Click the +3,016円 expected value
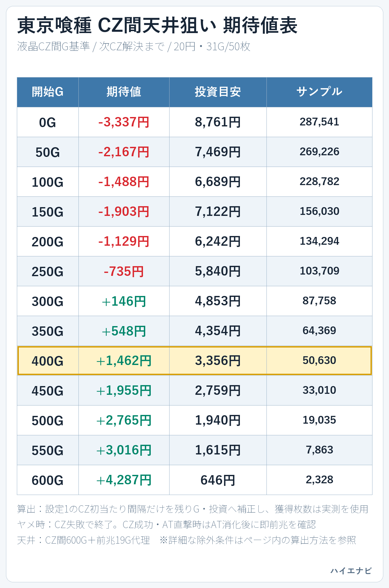This screenshot has height=588, width=389. 124,450
